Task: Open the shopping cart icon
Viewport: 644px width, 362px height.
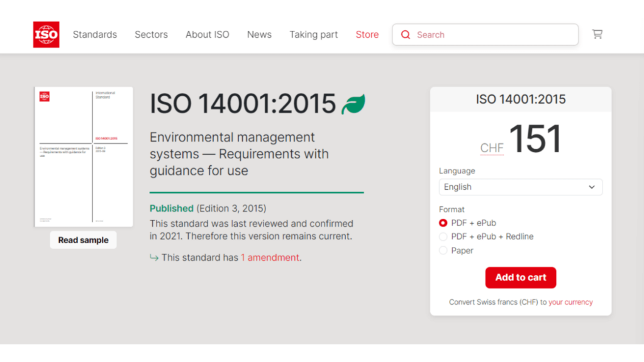Action: [597, 34]
